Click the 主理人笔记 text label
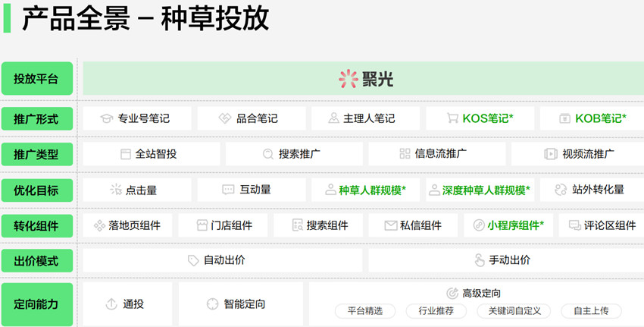The width and height of the screenshot is (644, 327). coord(369,118)
